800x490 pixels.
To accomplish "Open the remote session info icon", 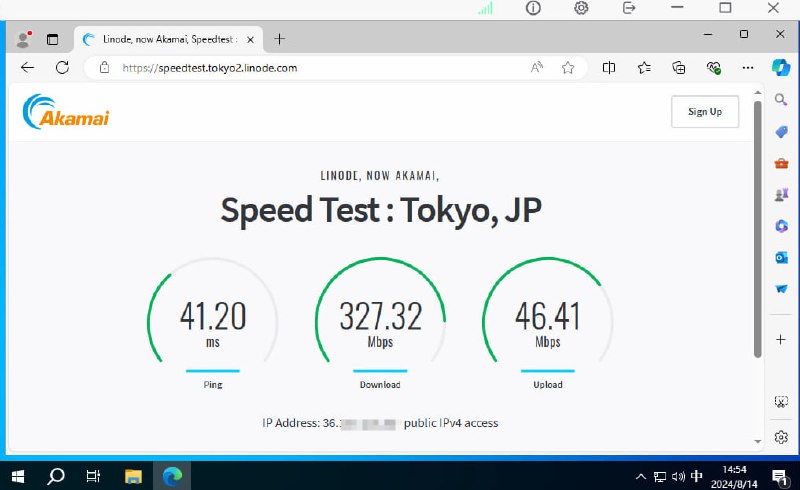I will click(533, 8).
